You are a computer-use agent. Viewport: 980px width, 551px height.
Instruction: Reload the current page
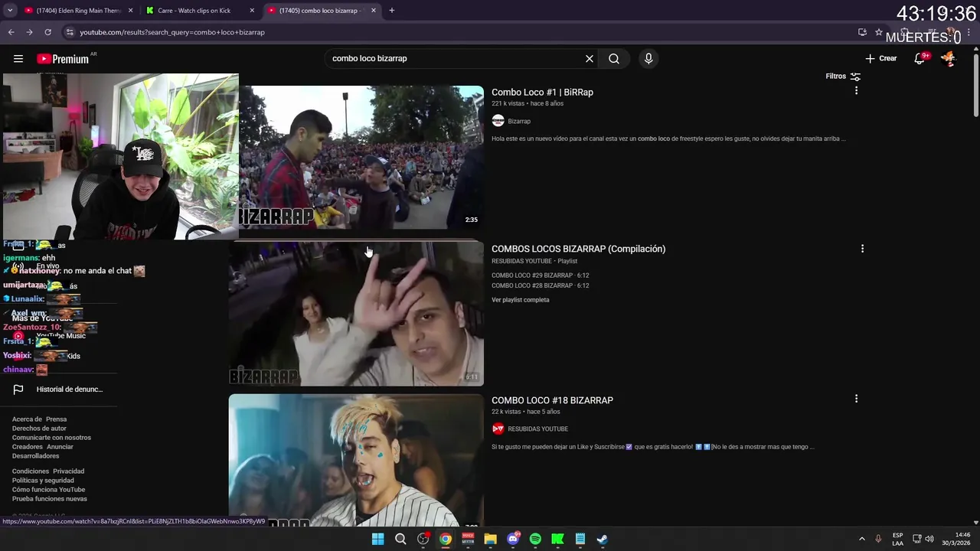click(x=47, y=32)
